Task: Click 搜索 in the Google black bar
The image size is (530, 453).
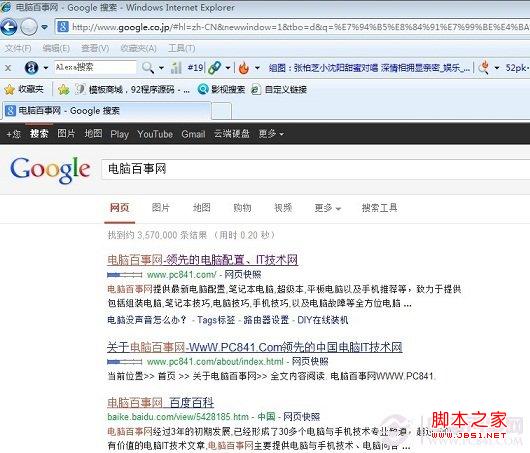Action: tap(39, 134)
